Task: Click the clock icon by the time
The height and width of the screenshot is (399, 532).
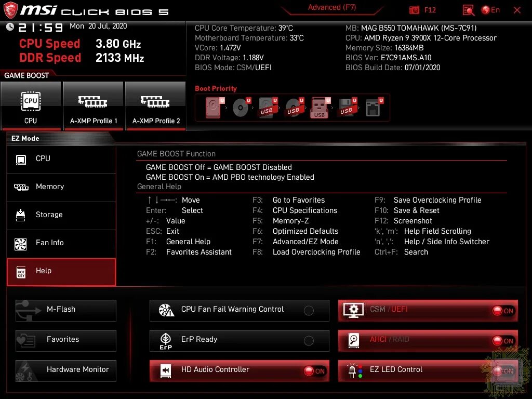Action: (10, 27)
